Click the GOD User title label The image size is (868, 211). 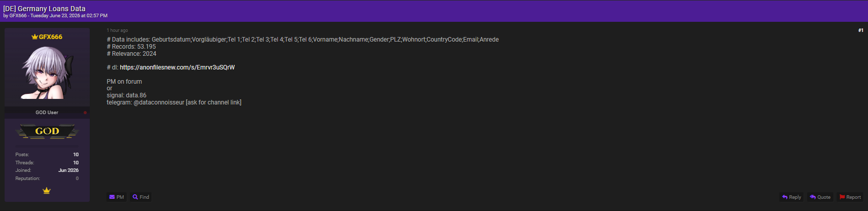coord(47,113)
